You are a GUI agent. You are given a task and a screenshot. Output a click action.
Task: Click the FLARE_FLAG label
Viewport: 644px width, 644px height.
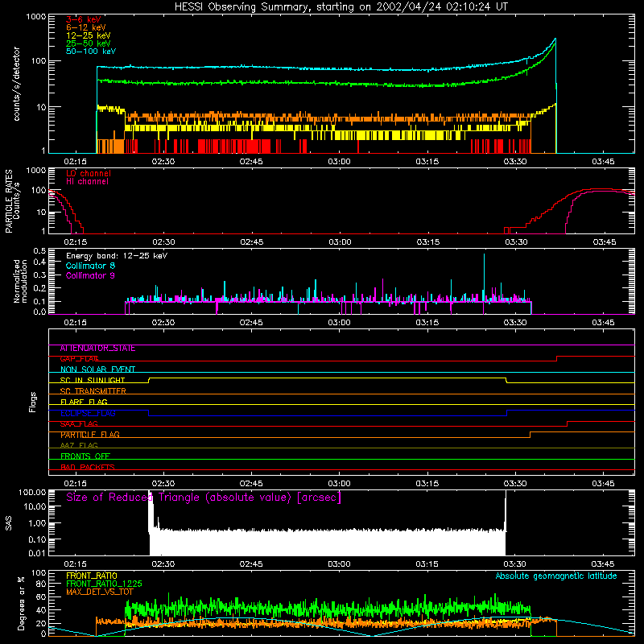tap(84, 402)
